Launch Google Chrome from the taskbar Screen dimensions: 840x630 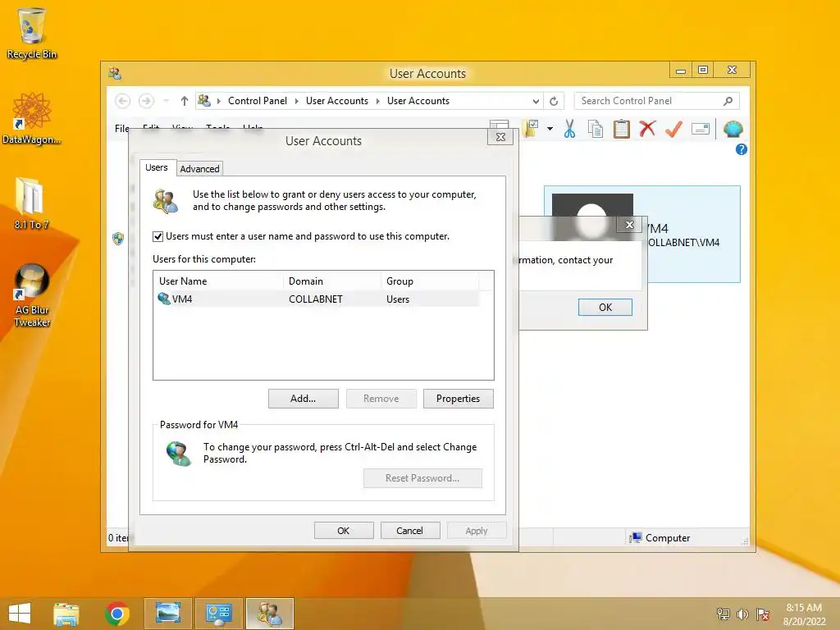pos(117,614)
